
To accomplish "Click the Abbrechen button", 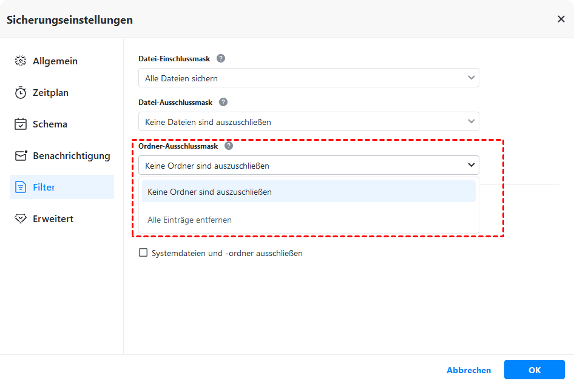I will 468,370.
